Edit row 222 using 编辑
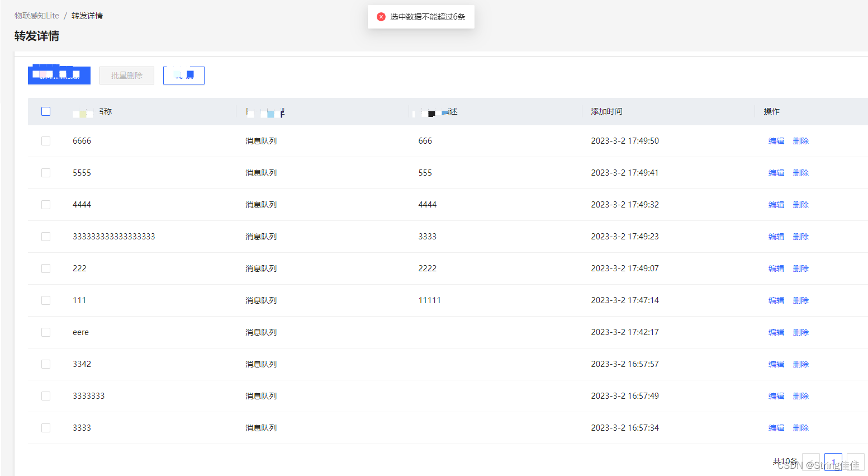Viewport: 868px width, 476px height. [x=776, y=268]
